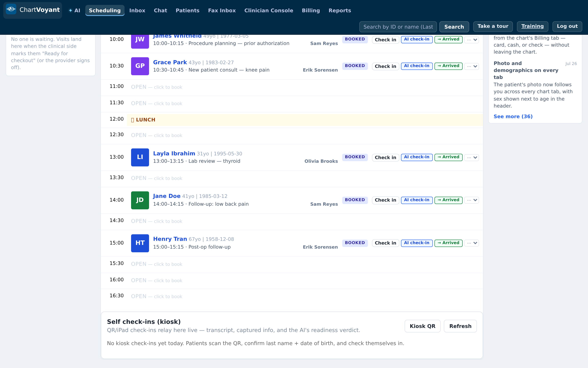Click Grace Park's GP avatar
The width and height of the screenshot is (588, 368).
click(x=140, y=66)
